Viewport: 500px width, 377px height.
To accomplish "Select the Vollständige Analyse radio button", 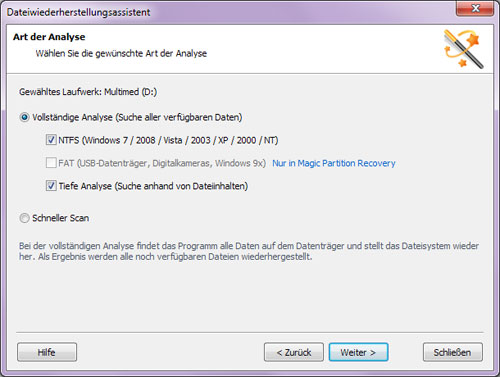I will pyautogui.click(x=24, y=117).
